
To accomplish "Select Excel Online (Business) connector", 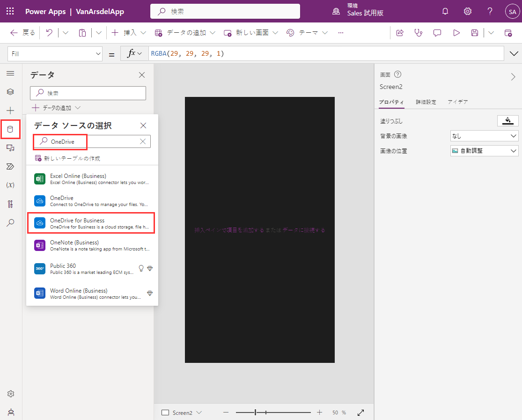I will (x=92, y=179).
